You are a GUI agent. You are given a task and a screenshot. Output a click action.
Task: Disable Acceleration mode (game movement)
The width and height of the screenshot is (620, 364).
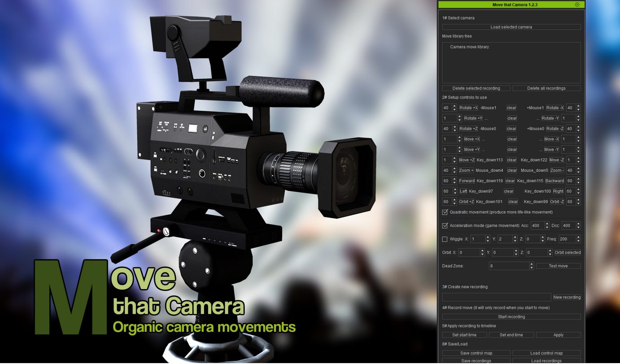tap(445, 225)
